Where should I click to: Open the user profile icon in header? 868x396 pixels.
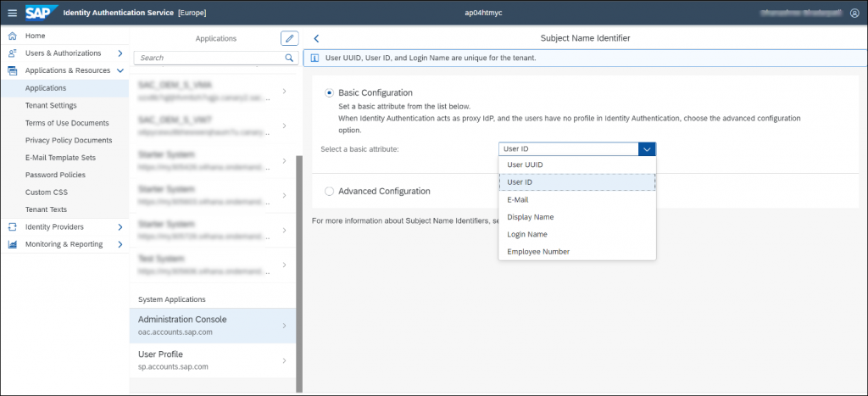point(854,13)
